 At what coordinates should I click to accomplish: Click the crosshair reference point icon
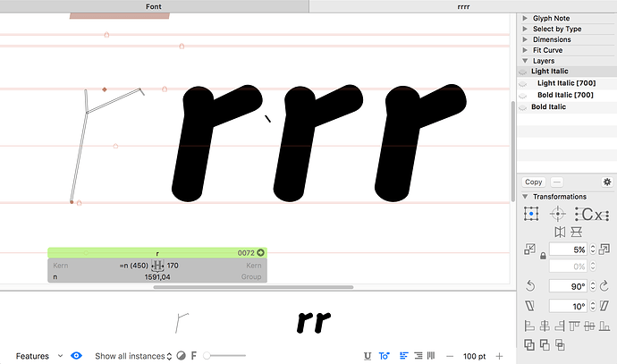tap(558, 214)
